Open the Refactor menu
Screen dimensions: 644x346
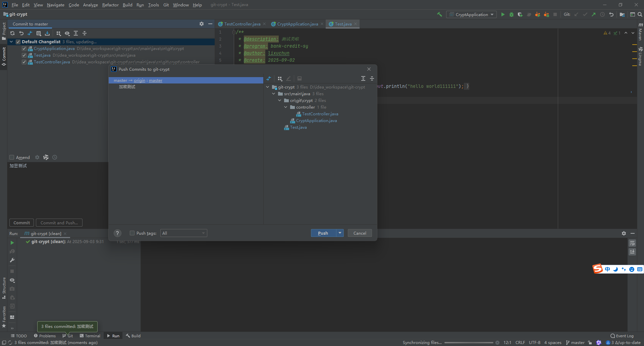[x=110, y=5]
